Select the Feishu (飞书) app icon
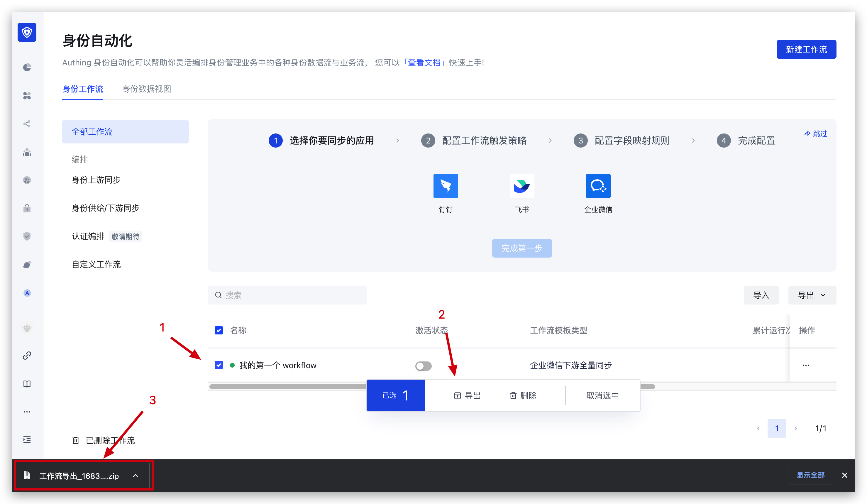 pyautogui.click(x=521, y=186)
